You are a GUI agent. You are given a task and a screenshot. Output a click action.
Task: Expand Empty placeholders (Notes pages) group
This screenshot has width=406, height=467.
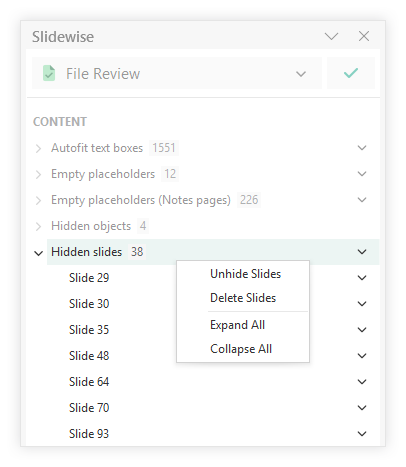[x=38, y=200]
